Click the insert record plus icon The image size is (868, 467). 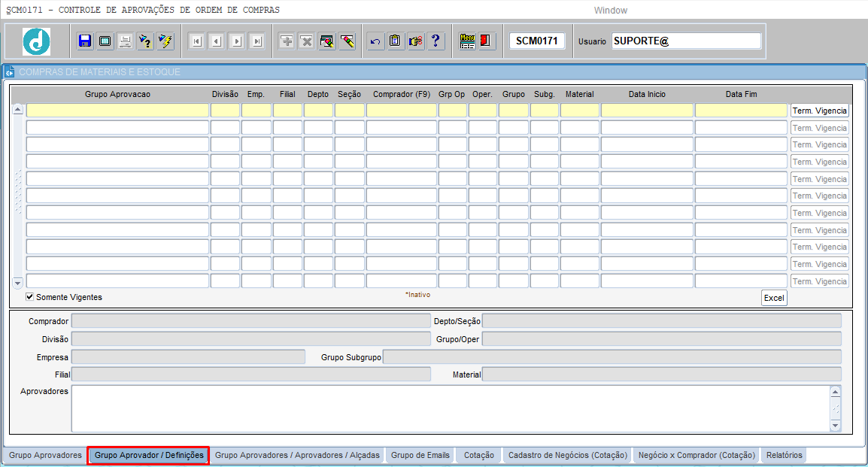(x=287, y=41)
